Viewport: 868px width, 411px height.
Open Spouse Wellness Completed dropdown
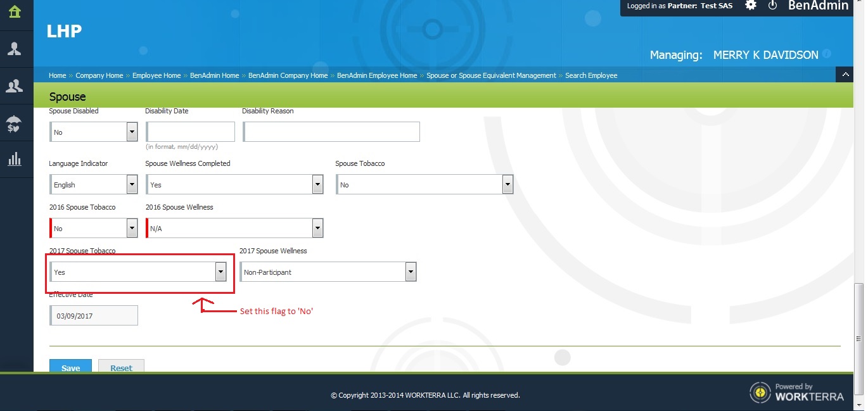click(x=317, y=185)
